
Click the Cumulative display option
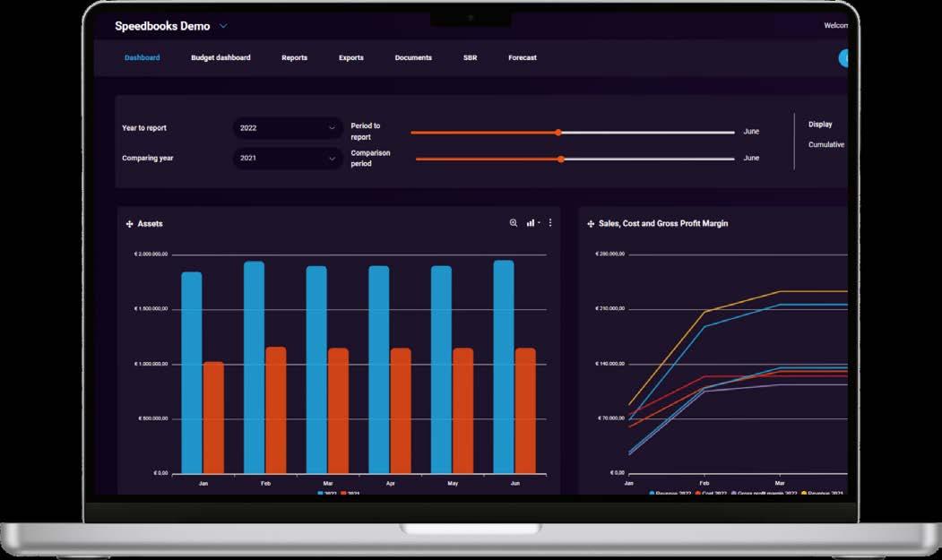pos(826,145)
